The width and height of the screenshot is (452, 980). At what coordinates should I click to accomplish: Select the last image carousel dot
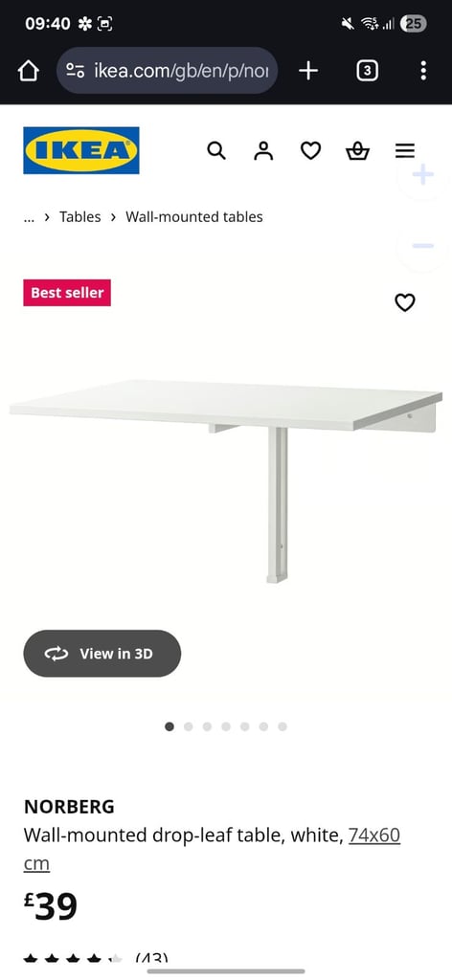(282, 726)
